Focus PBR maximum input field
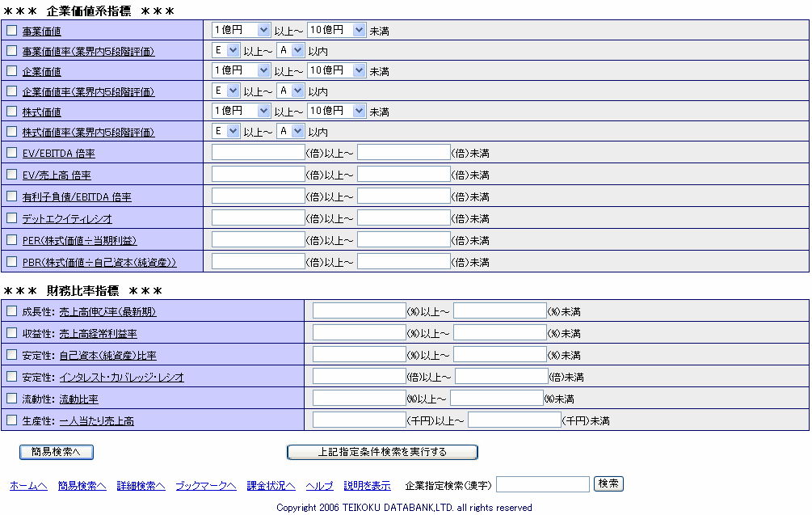This screenshot has height=515, width=812. click(404, 261)
